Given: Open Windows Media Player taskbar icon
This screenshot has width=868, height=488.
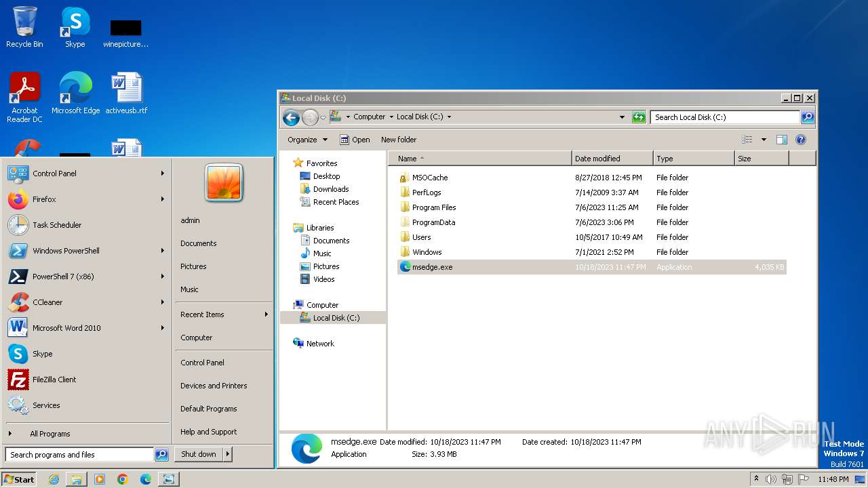Looking at the screenshot, I should (100, 479).
